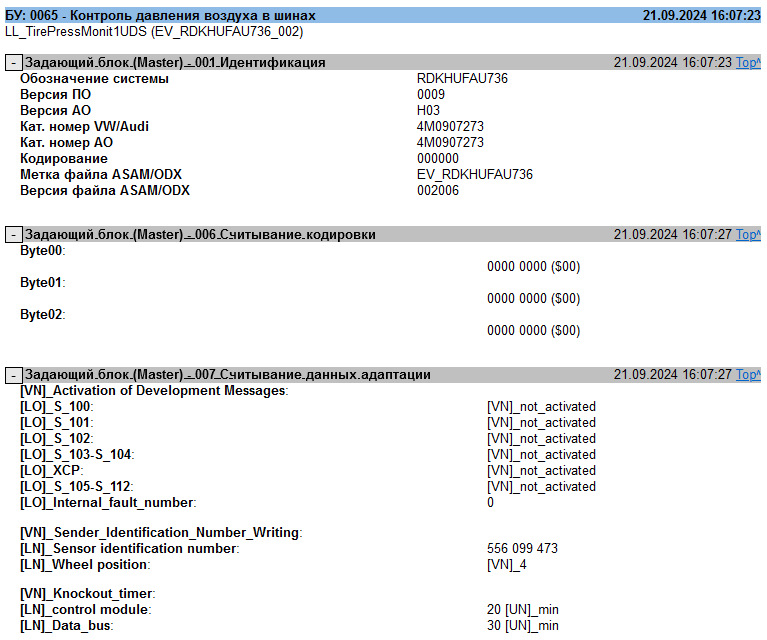This screenshot has height=640, width=767.
Task: Select the [LO]_S_100 not_activated value
Action: [541, 407]
